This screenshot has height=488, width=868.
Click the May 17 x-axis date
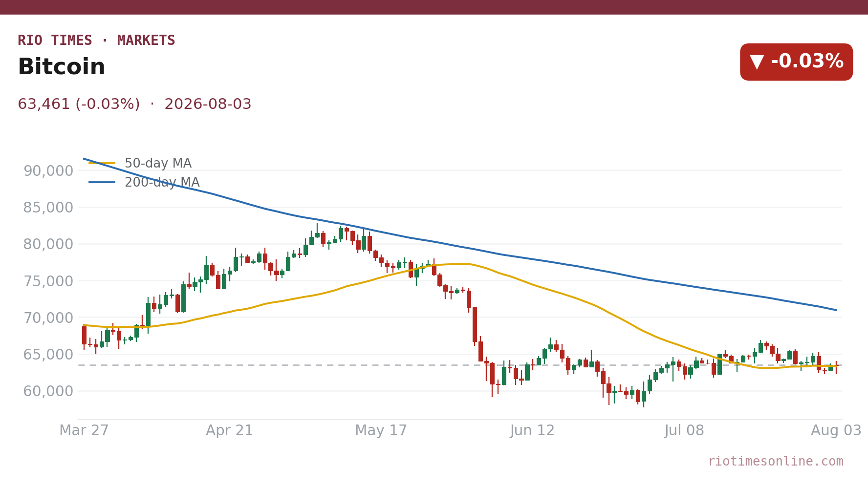[381, 430]
